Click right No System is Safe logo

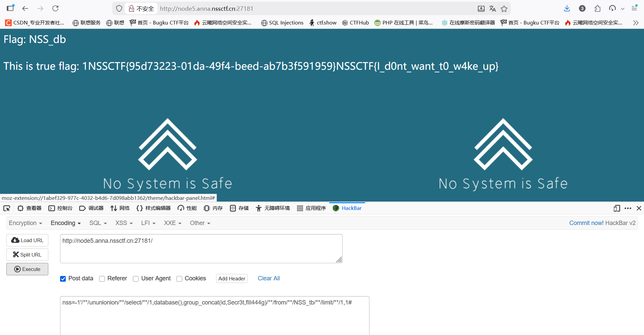pyautogui.click(x=503, y=155)
